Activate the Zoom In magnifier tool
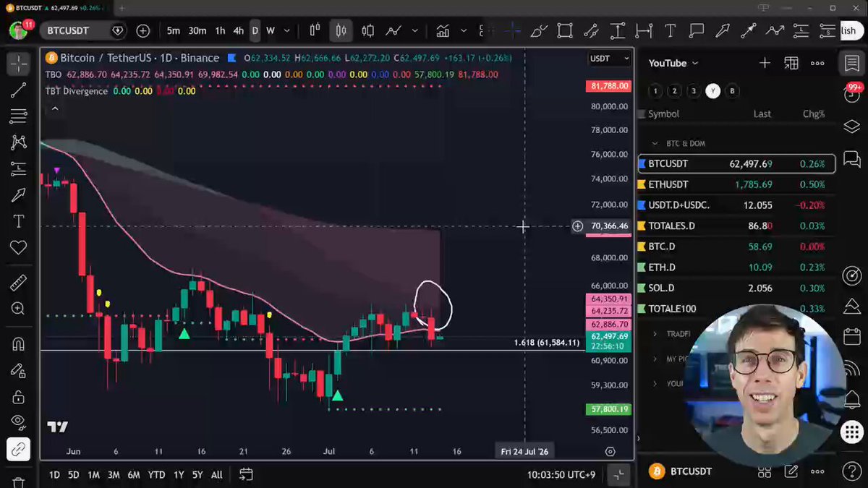This screenshot has width=868, height=488. click(18, 309)
